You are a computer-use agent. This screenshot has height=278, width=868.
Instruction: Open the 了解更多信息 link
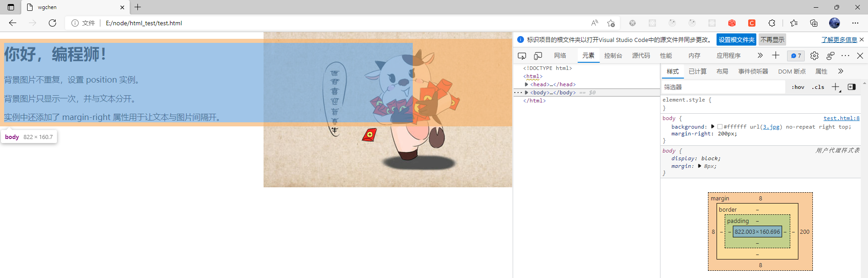(x=839, y=40)
